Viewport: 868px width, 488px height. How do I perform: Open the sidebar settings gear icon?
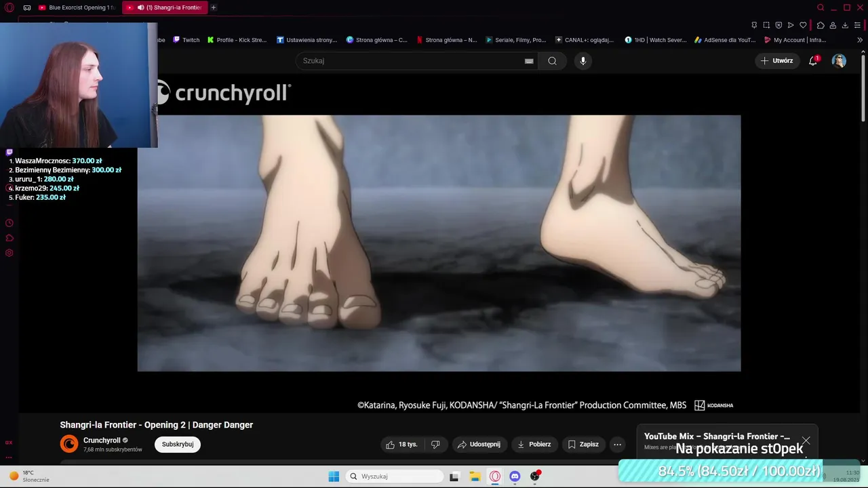coord(9,253)
